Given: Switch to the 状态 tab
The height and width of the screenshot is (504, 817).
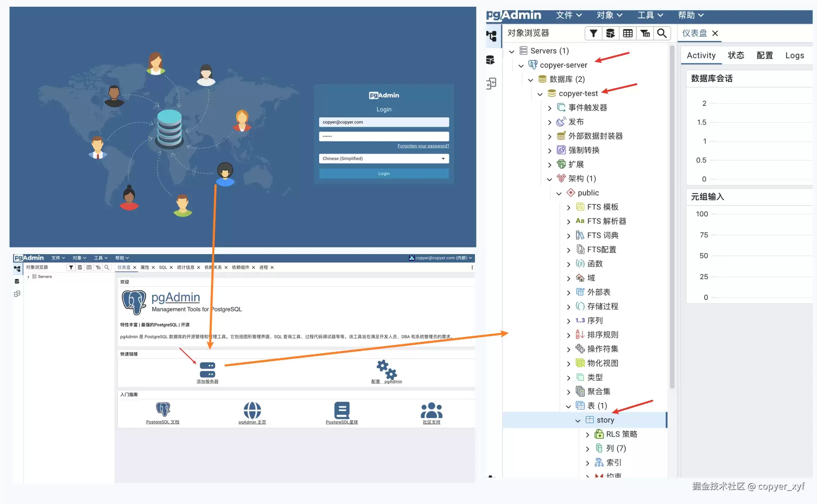Looking at the screenshot, I should click(736, 55).
